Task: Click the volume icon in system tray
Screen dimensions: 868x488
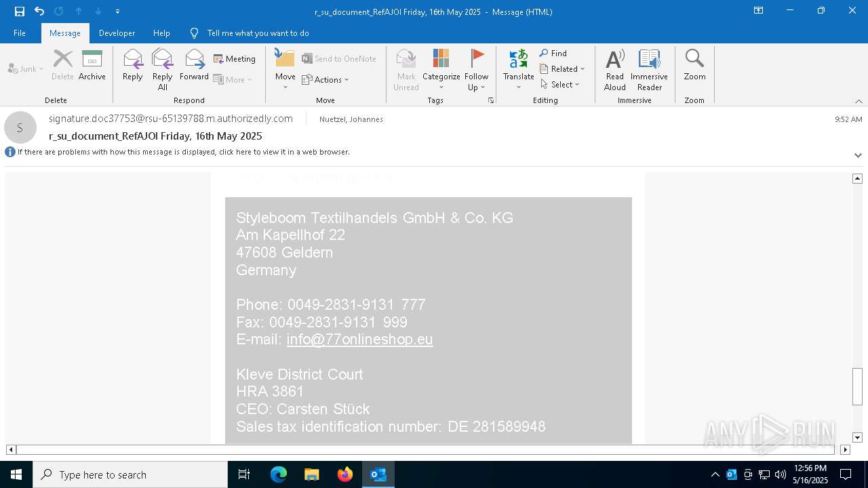Action: coord(781,474)
